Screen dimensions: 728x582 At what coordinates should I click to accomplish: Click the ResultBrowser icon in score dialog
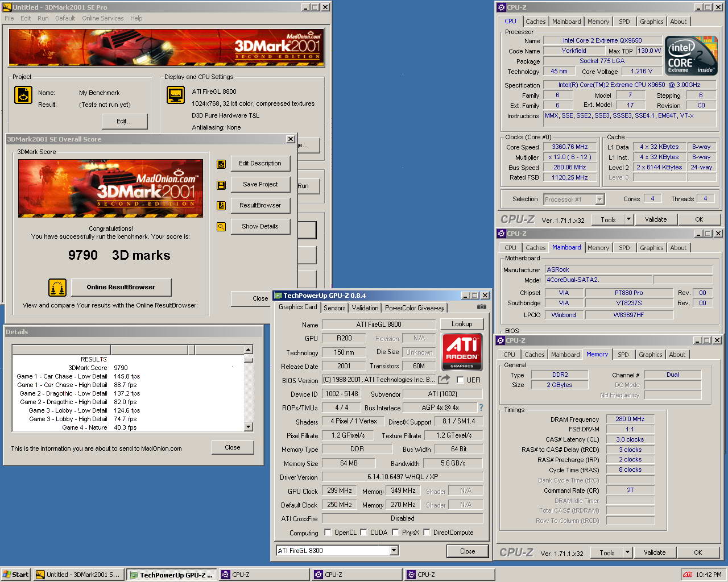[x=221, y=206]
